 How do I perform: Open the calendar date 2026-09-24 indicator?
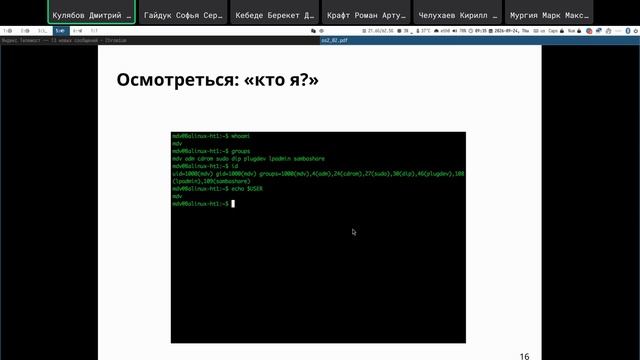point(509,31)
